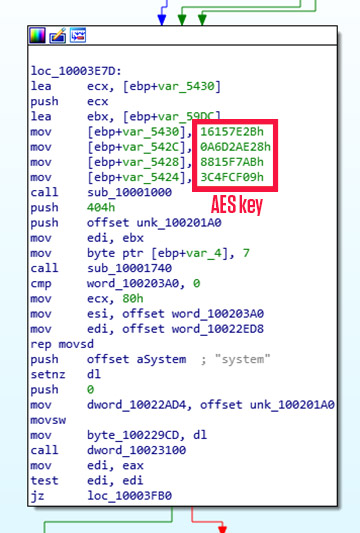Select the push ecx instruction
The width and height of the screenshot is (360, 533).
click(69, 101)
